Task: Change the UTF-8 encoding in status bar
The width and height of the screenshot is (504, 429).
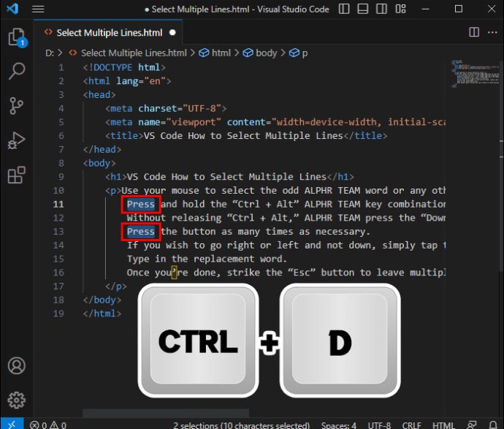Action: tap(380, 425)
